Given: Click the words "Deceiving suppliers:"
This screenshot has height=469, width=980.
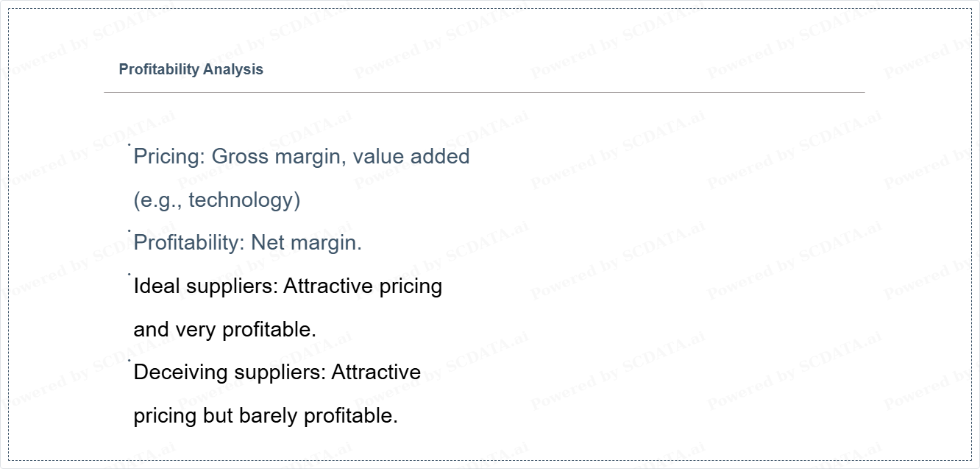Looking at the screenshot, I should pos(229,373).
